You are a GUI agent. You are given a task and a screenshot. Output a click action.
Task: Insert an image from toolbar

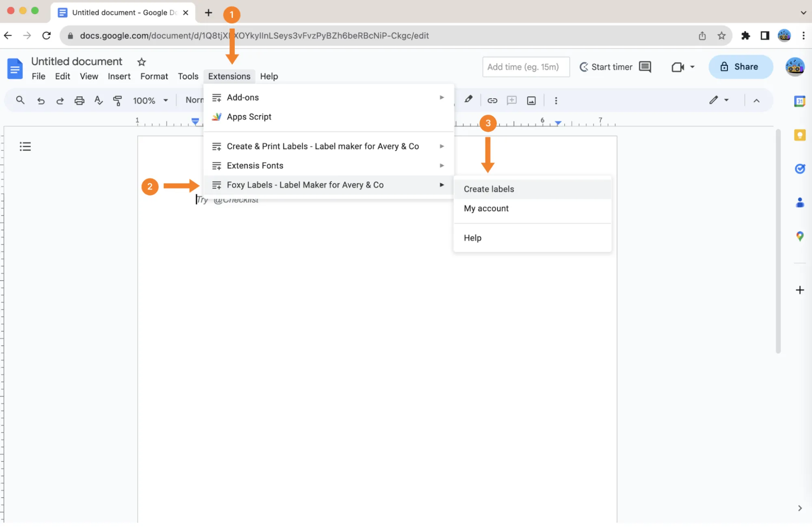[531, 100]
